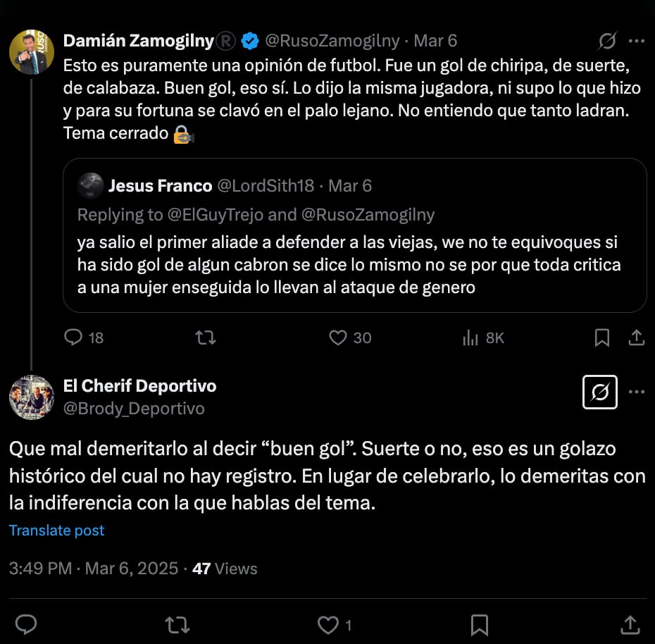This screenshot has height=644, width=655.
Task: Reply to El Cherif Deportivo's post
Action: point(26,624)
